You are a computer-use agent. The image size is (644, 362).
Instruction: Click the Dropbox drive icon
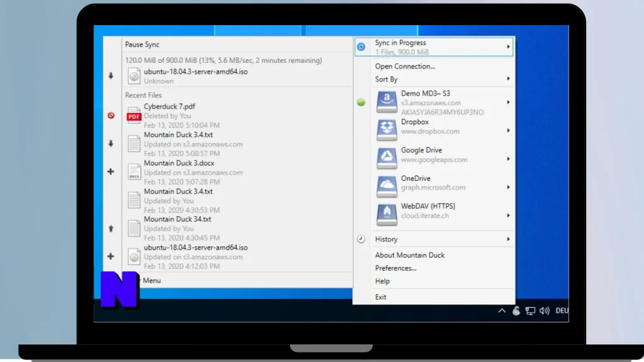[x=387, y=130]
